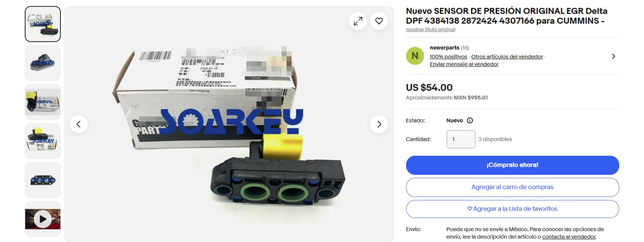Open Otros artículos del vendedor link
644x242 pixels.
click(x=507, y=57)
